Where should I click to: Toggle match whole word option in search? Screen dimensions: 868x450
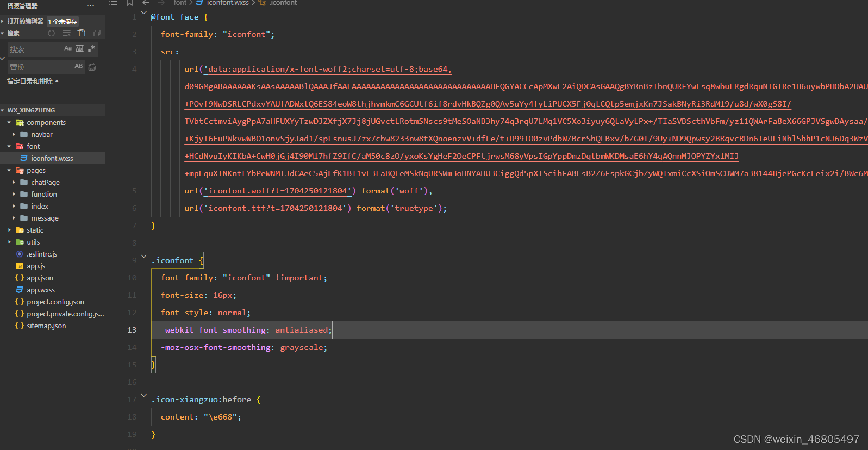79,48
